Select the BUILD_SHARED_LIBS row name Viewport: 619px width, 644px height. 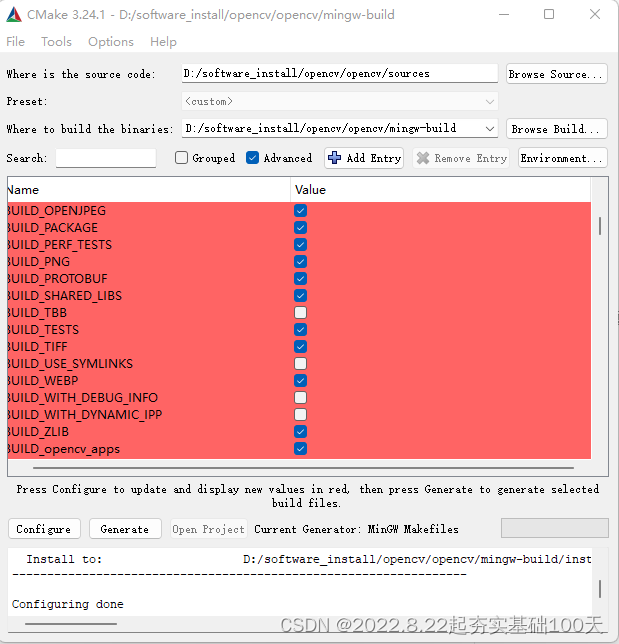[64, 296]
